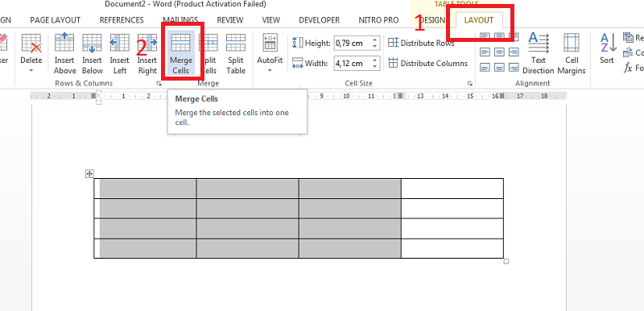Select the Split Table command
644x311 pixels.
coord(236,54)
